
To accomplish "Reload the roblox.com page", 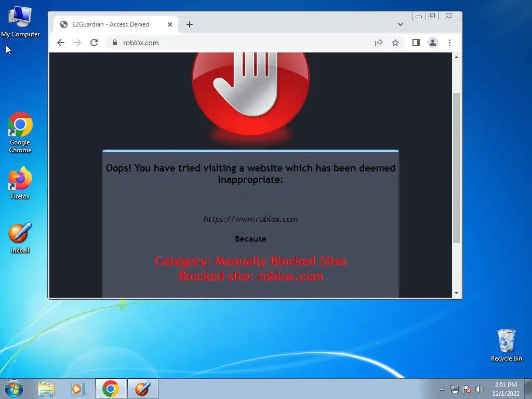I will (x=94, y=43).
